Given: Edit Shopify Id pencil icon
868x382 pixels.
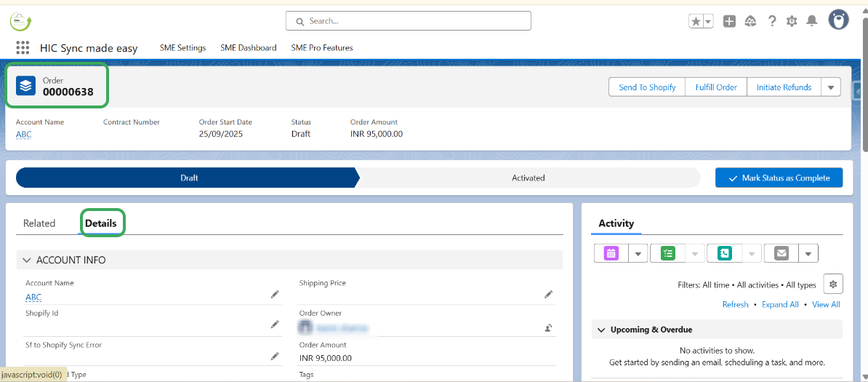Looking at the screenshot, I should pyautogui.click(x=275, y=325).
